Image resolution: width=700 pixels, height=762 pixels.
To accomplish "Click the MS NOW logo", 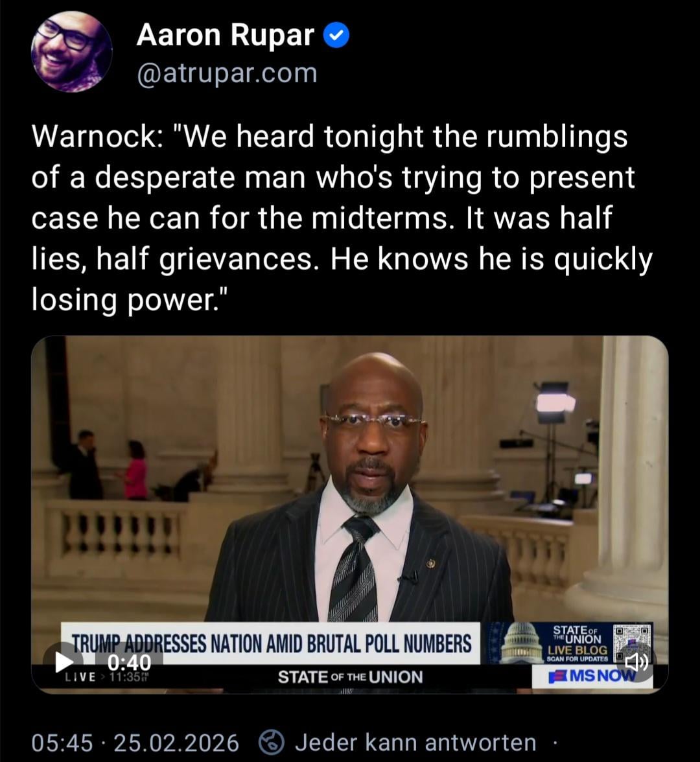I will [x=592, y=676].
